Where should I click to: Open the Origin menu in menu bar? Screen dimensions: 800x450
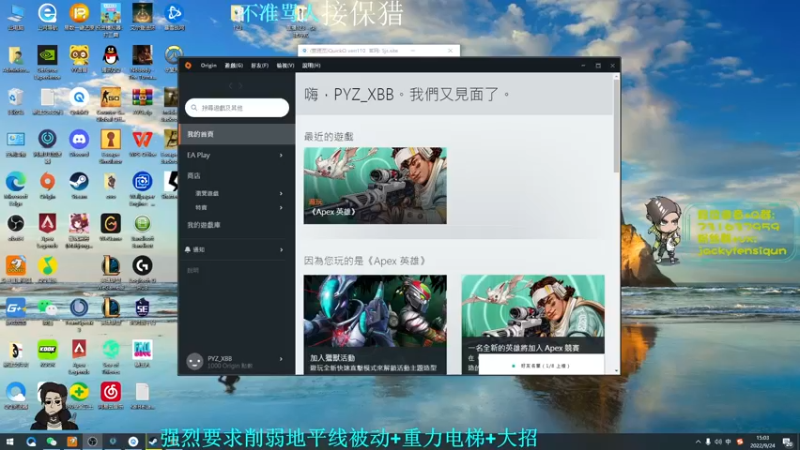click(208, 65)
